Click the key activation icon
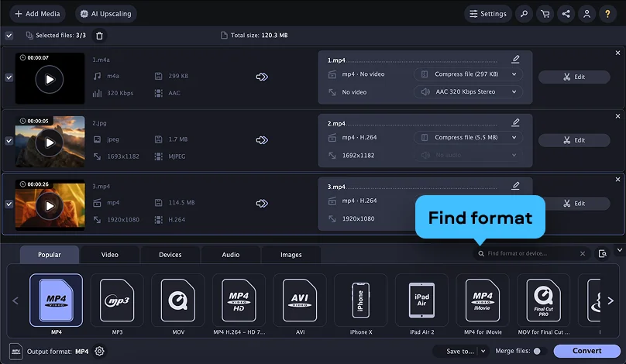This screenshot has width=626, height=364. click(x=524, y=14)
